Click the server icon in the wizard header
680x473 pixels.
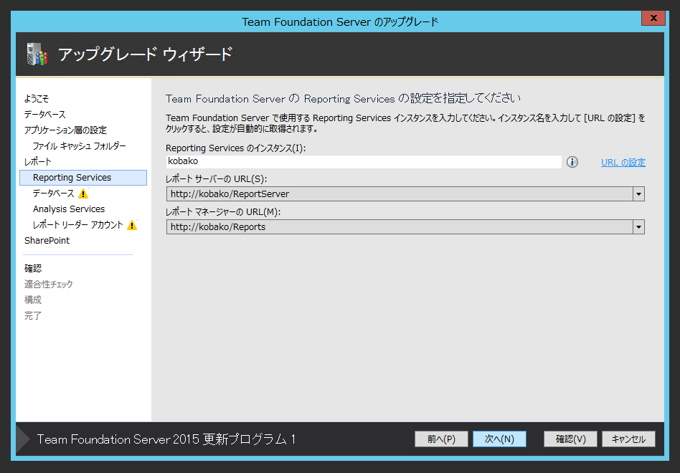point(37,54)
